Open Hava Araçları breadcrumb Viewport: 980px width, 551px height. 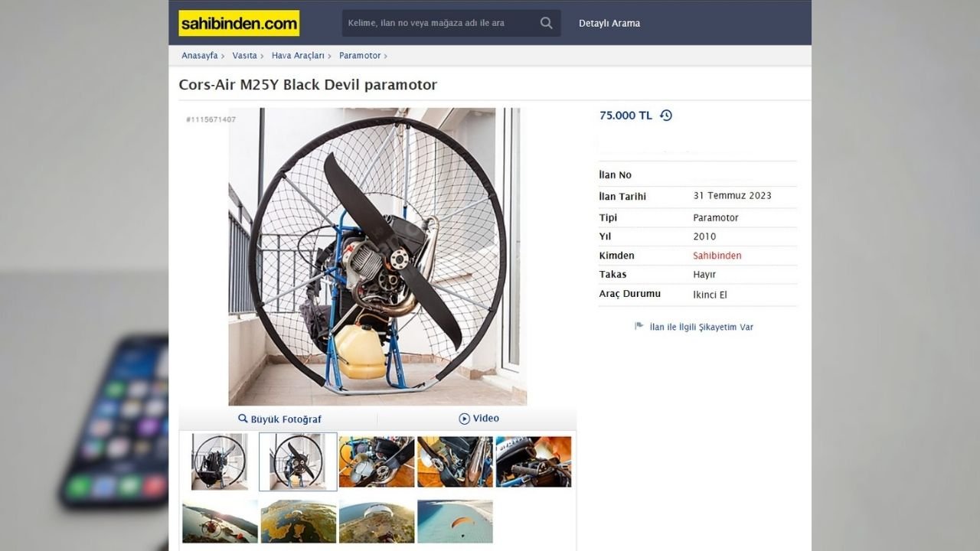tap(298, 56)
